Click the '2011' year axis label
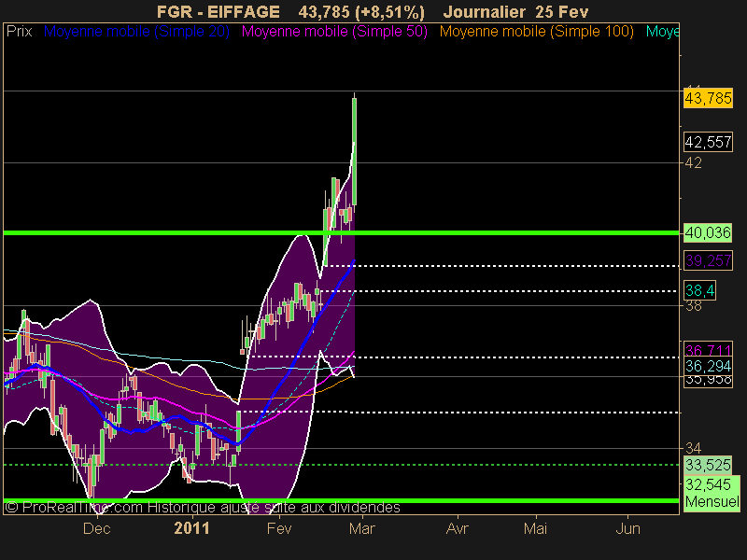The width and height of the screenshot is (747, 560). 192,528
